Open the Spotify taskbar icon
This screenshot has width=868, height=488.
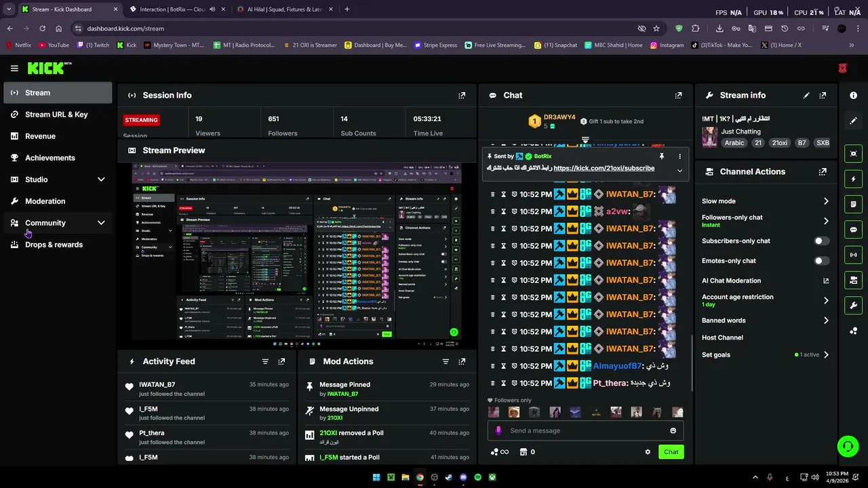(x=478, y=477)
